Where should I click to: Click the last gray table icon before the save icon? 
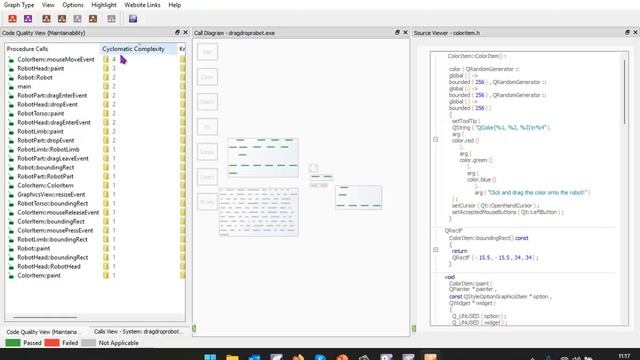[111, 19]
